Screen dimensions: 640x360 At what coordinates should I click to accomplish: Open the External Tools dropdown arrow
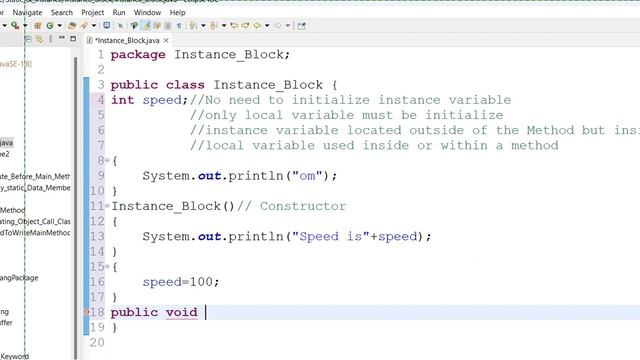(x=25, y=26)
